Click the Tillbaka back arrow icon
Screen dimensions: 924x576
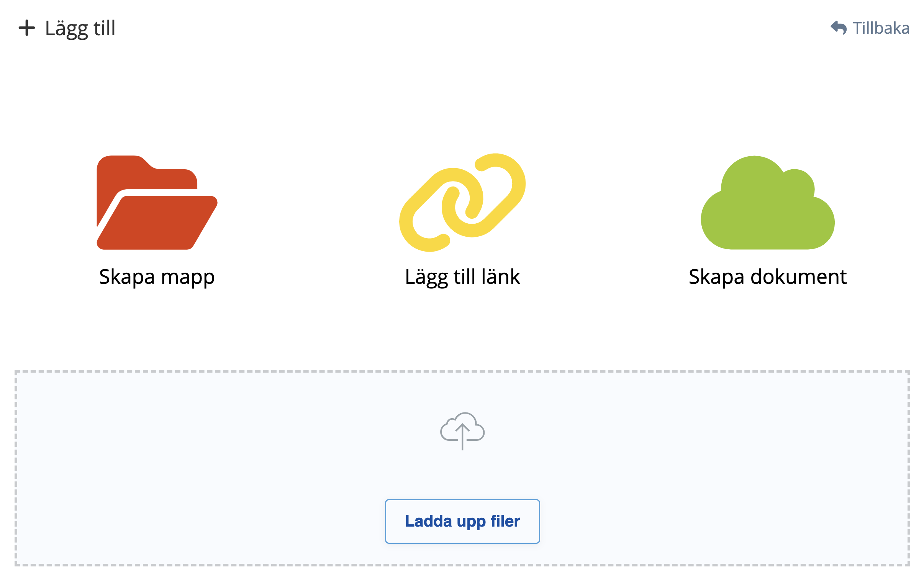[x=839, y=28]
